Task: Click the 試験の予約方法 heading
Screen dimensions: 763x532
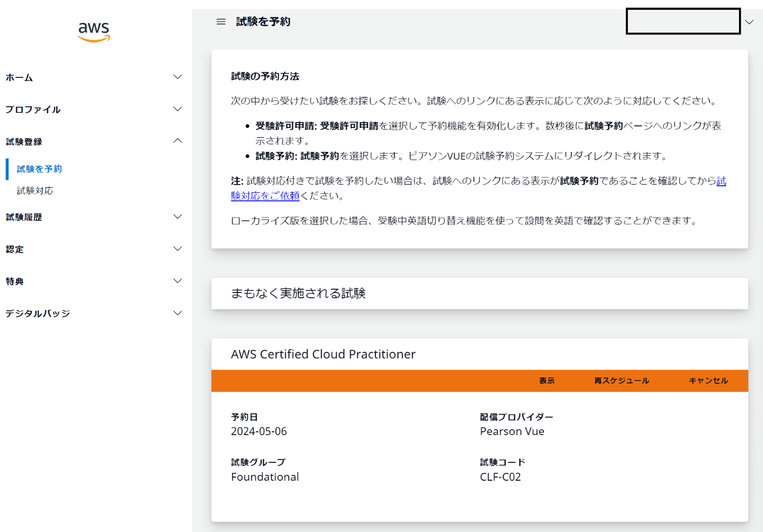Action: [x=265, y=76]
